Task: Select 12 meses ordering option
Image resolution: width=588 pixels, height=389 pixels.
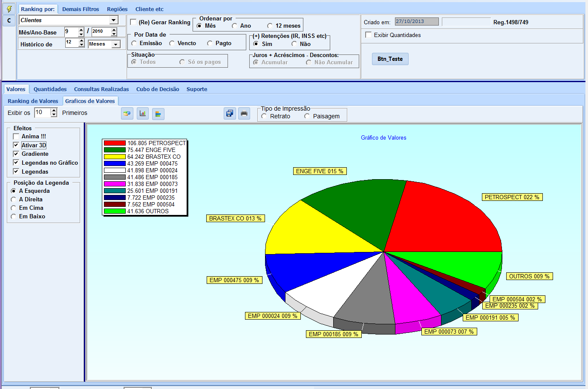Action: click(270, 26)
